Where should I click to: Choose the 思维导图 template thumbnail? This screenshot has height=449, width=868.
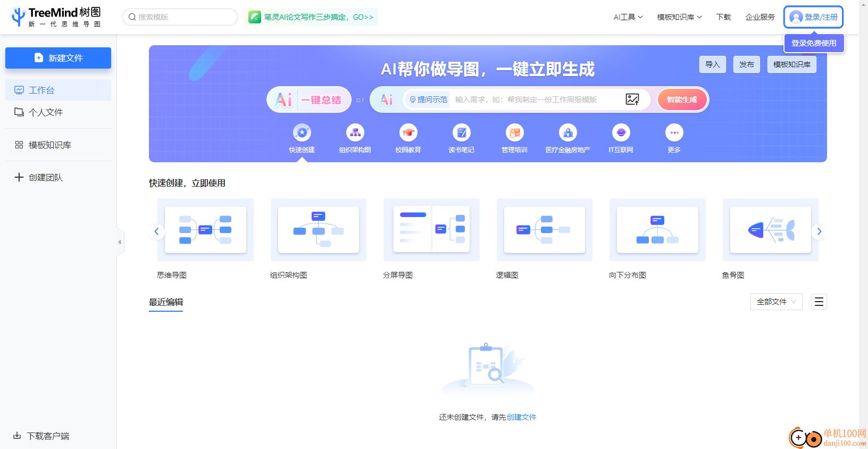[x=205, y=230]
